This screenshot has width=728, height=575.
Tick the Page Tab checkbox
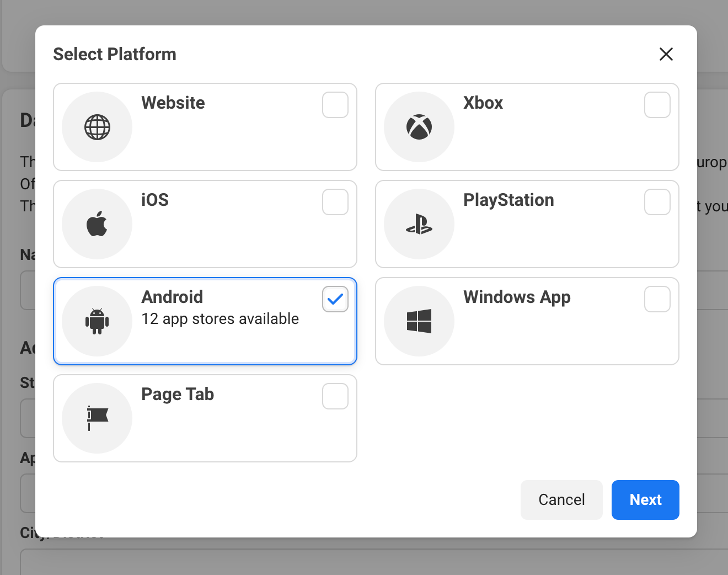tap(335, 396)
